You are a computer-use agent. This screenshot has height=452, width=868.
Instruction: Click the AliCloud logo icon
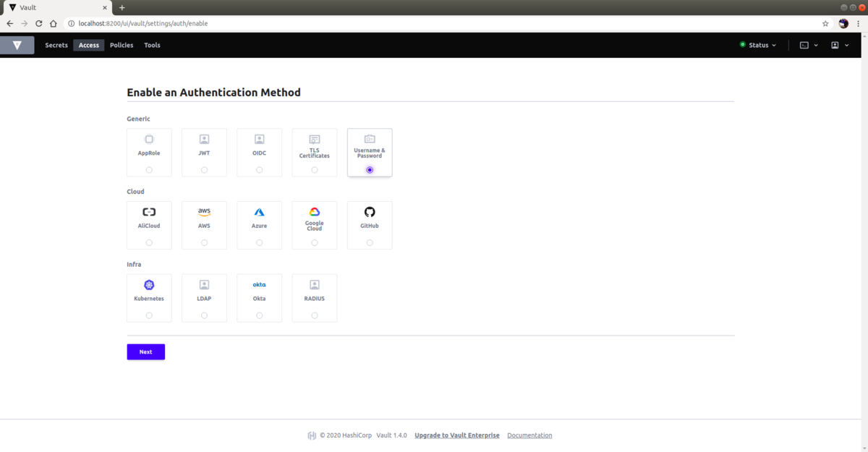[149, 212]
